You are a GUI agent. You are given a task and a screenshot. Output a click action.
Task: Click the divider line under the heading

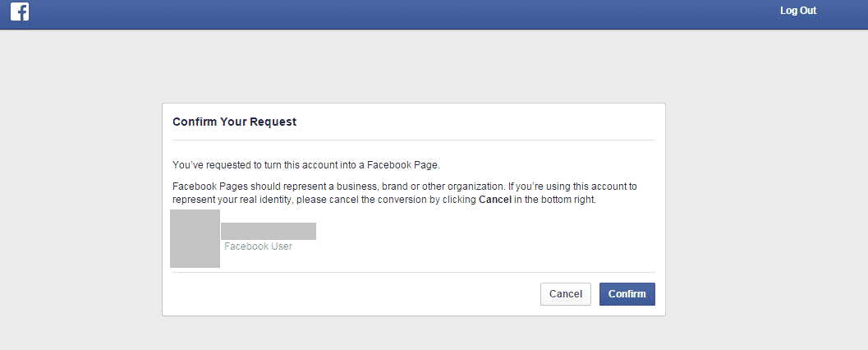tap(414, 140)
